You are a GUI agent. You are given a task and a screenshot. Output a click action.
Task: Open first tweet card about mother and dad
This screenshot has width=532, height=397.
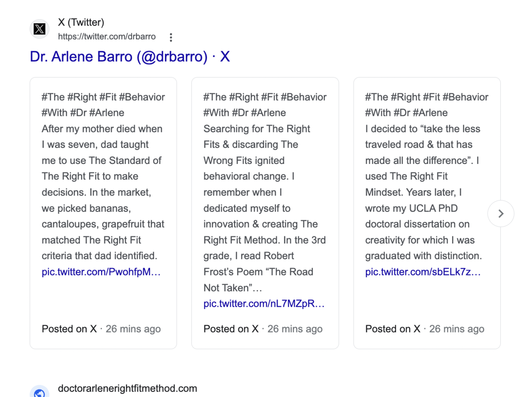(x=103, y=213)
